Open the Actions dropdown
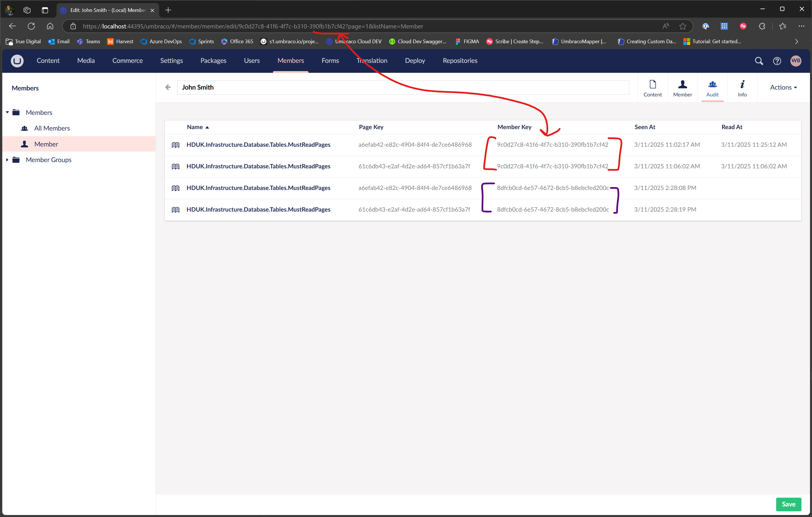This screenshot has height=517, width=812. tap(783, 87)
